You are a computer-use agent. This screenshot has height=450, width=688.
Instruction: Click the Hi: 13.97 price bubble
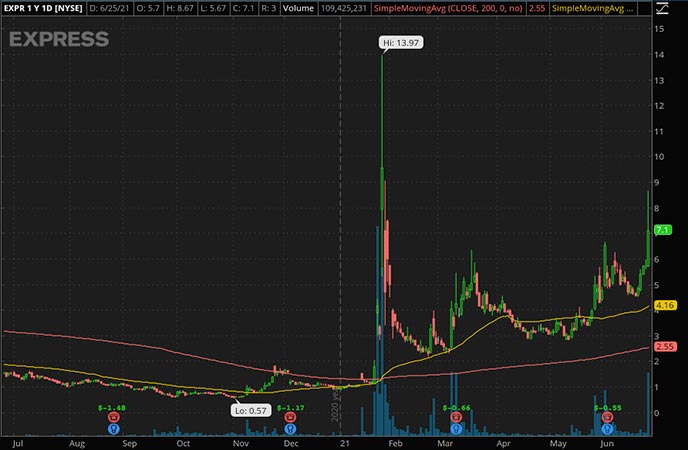click(401, 43)
